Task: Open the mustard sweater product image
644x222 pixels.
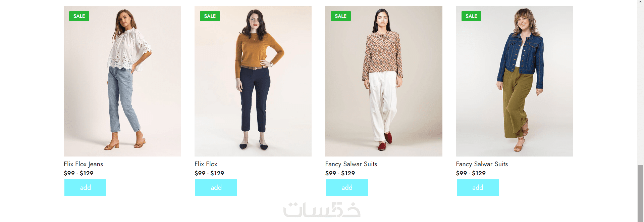Action: 253,81
